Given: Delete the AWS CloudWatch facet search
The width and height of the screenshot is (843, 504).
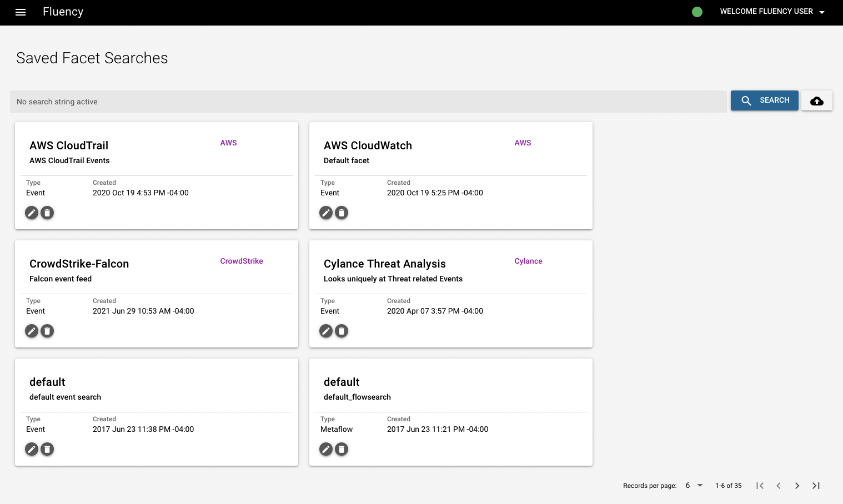Looking at the screenshot, I should click(342, 213).
